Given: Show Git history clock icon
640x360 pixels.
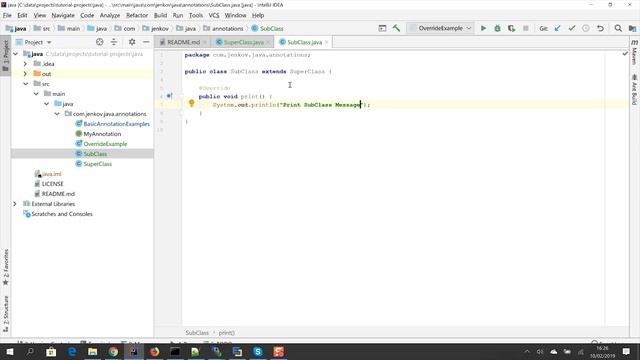Looking at the screenshot, I should (586, 28).
